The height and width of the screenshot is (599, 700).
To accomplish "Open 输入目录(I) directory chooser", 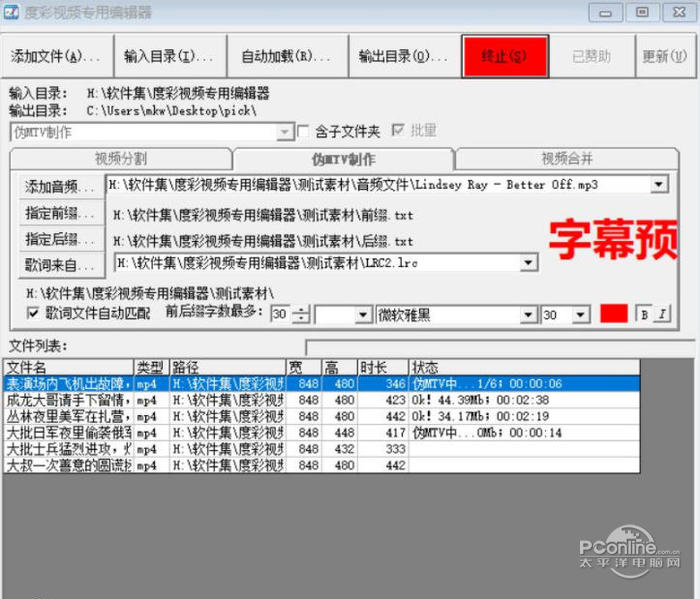I will (170, 56).
